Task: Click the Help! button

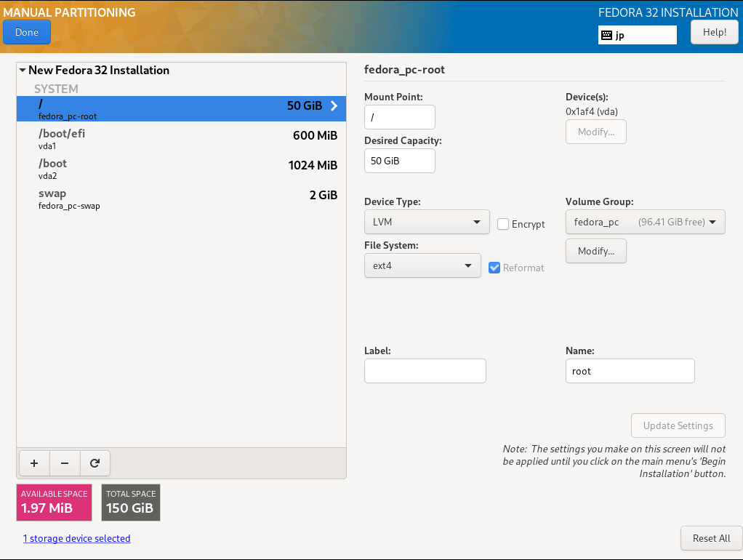Action: tap(714, 32)
